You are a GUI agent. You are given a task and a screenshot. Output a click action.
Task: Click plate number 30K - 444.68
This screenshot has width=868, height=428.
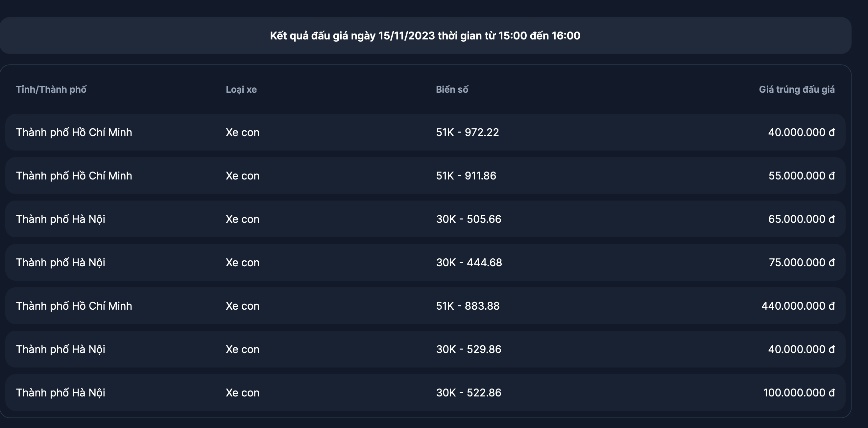coord(469,262)
